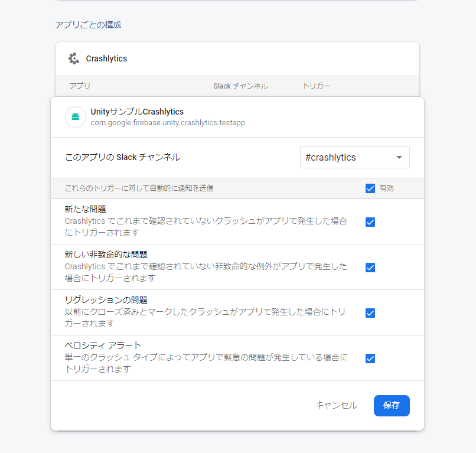This screenshot has width=476, height=453.
Task: Toggle the ベロシティ アラート checkbox
Action: (x=370, y=359)
